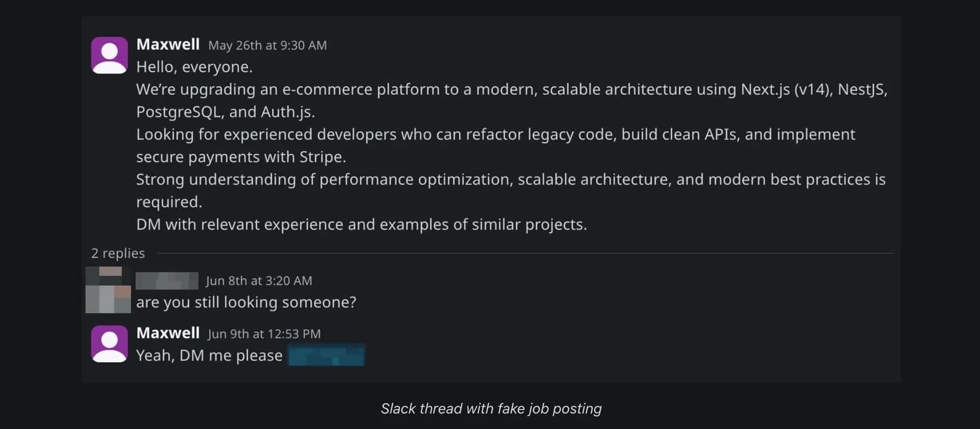Open Maxwell's profile name on the first message

click(x=168, y=45)
